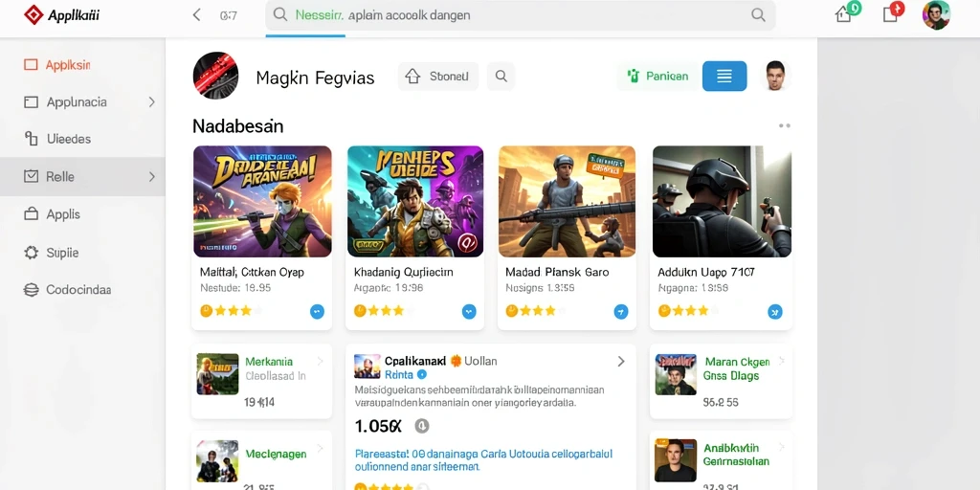Open the Mieclengagen list item

(262, 461)
